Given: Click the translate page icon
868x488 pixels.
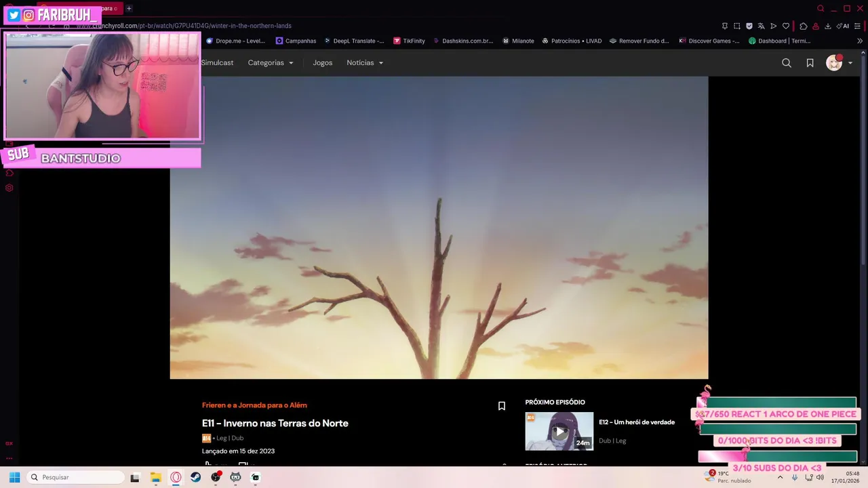Looking at the screenshot, I should [x=762, y=26].
